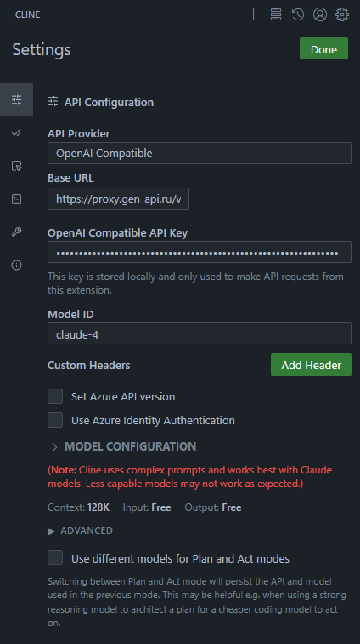Expand the ADVANCED section
Viewport: 360px width, 644px height.
81,530
